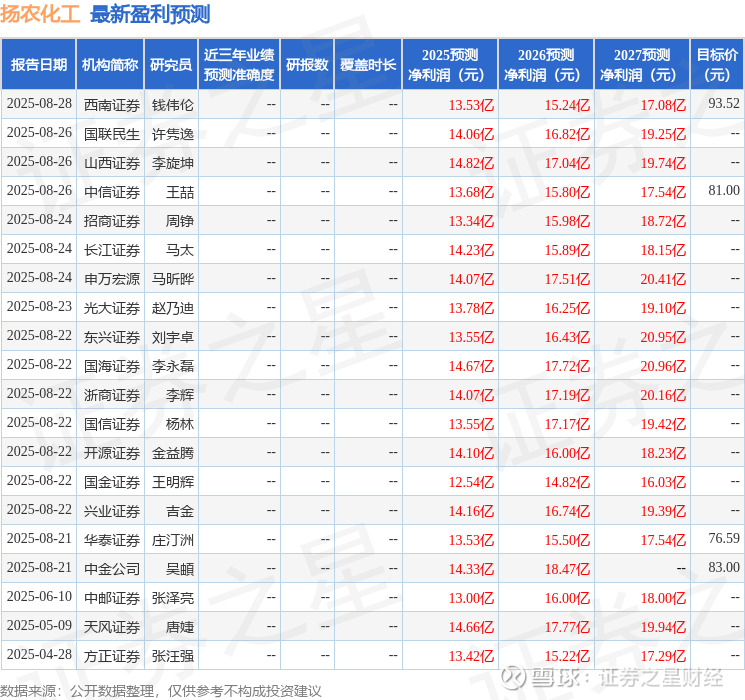Click 方正证券 institution cell
Image resolution: width=745 pixels, height=700 pixels.
112,656
